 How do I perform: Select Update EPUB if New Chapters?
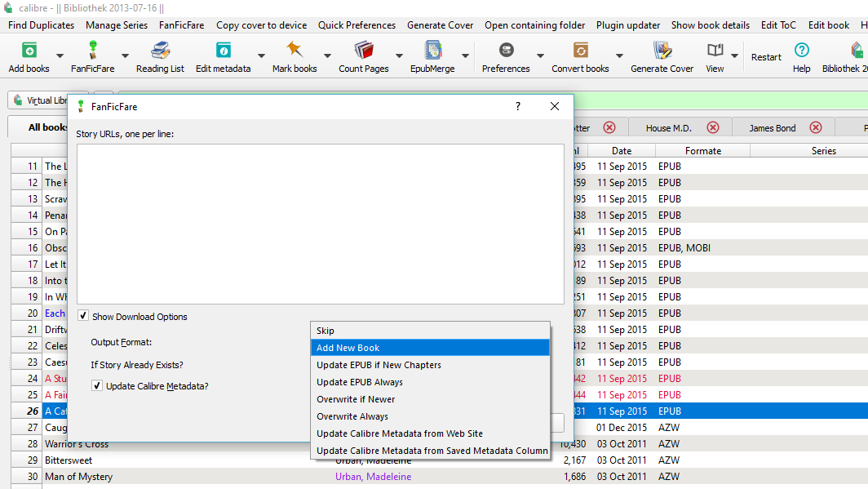point(430,365)
